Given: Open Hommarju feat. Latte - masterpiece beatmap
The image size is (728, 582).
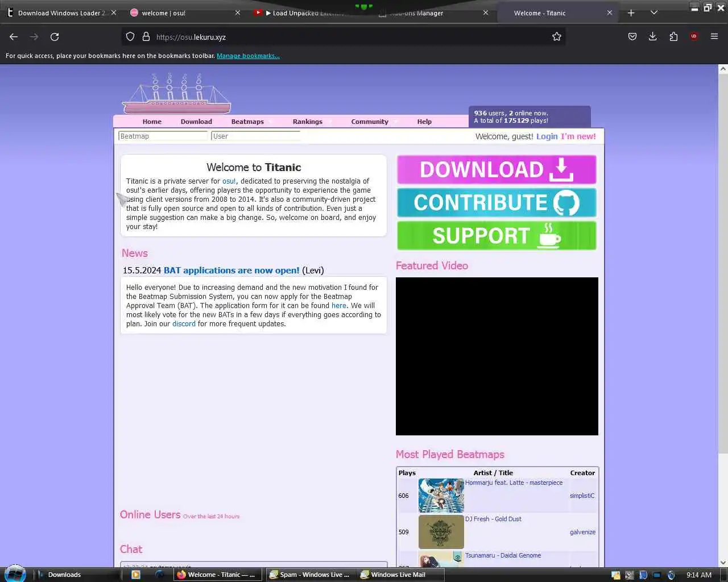Looking at the screenshot, I should click(x=514, y=483).
